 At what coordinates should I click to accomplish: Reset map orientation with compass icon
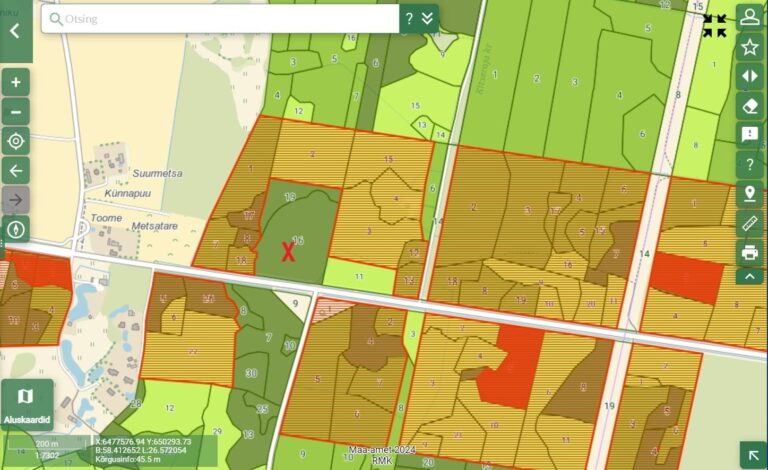point(15,229)
